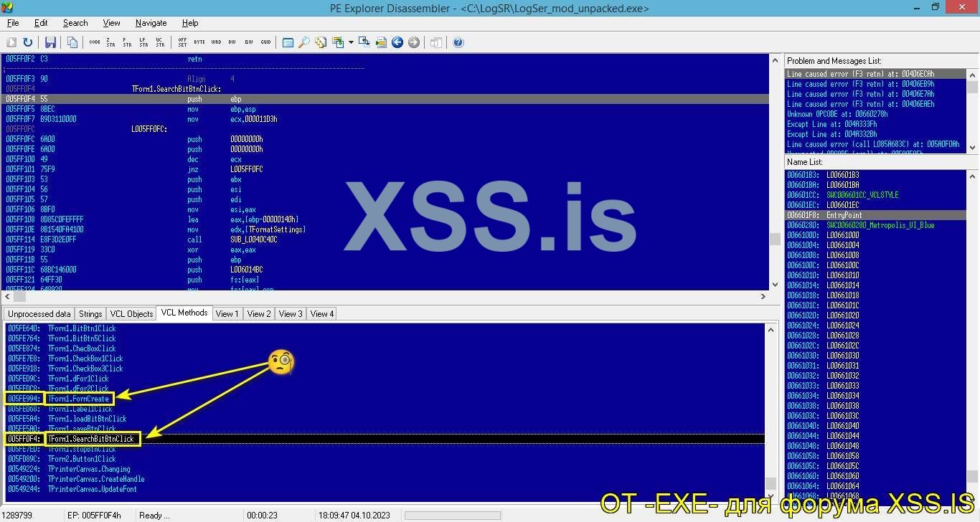Select 'Unknown OPCODE at: 00660278h' message
This screenshot has width=980, height=522.
pos(875,114)
